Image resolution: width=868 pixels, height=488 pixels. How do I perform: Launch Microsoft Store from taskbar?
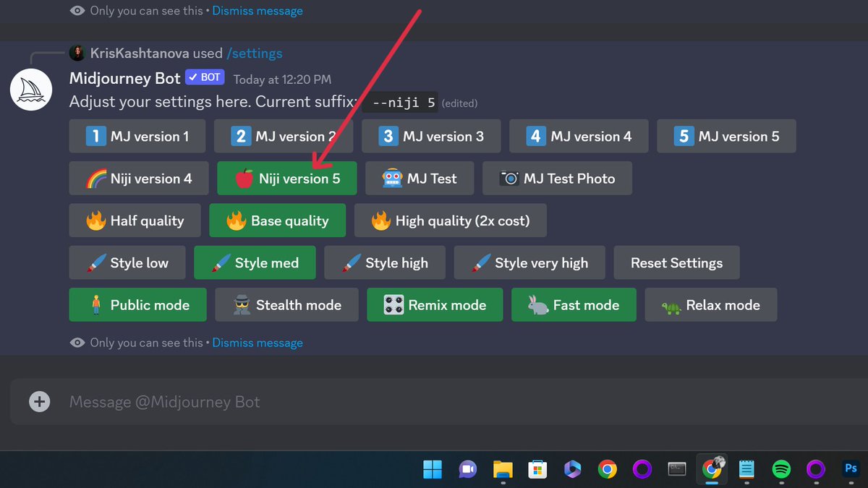coord(537,470)
